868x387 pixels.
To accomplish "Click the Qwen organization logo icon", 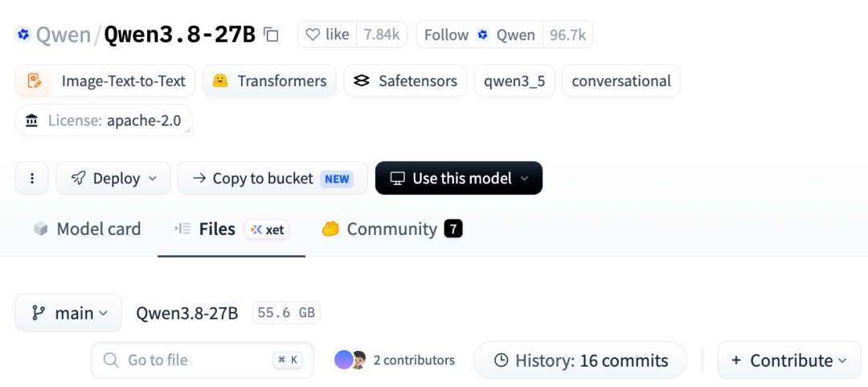I will pyautogui.click(x=23, y=35).
